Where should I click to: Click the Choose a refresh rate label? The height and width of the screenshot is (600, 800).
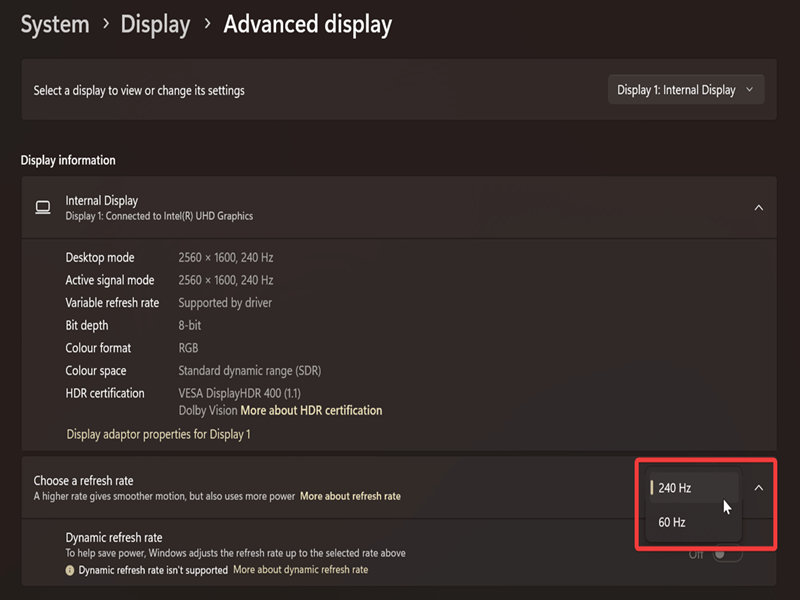[x=83, y=481]
